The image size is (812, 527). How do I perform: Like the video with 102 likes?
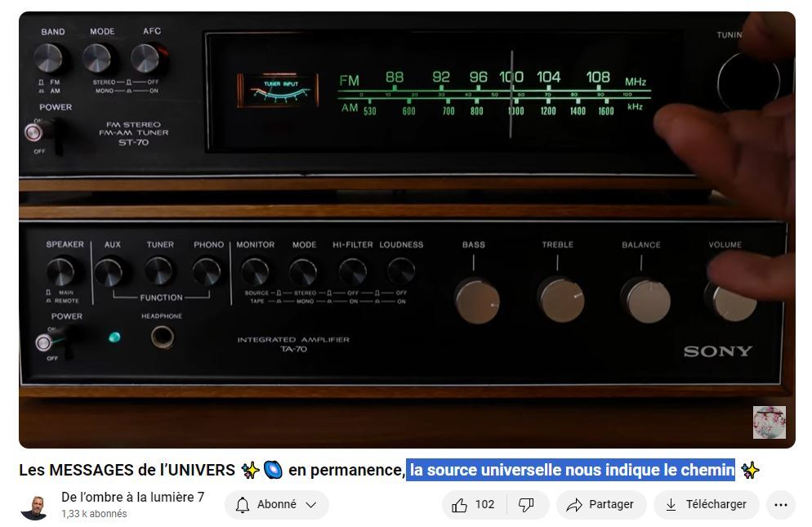pos(473,505)
